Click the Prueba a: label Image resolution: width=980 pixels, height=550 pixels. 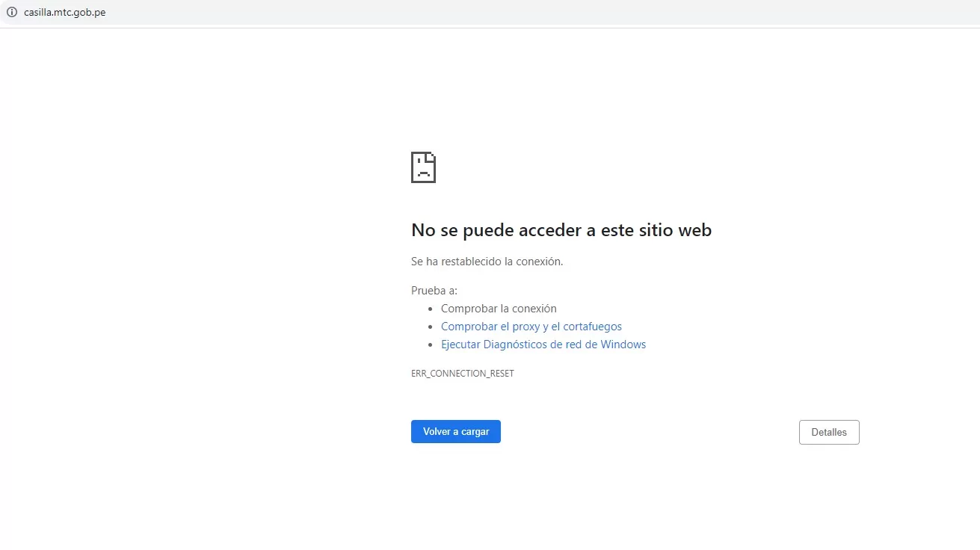(434, 291)
